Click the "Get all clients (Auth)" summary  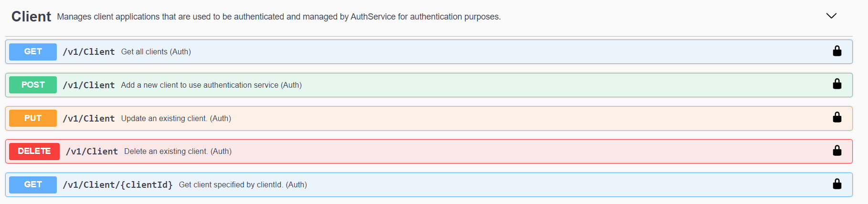pyautogui.click(x=156, y=52)
